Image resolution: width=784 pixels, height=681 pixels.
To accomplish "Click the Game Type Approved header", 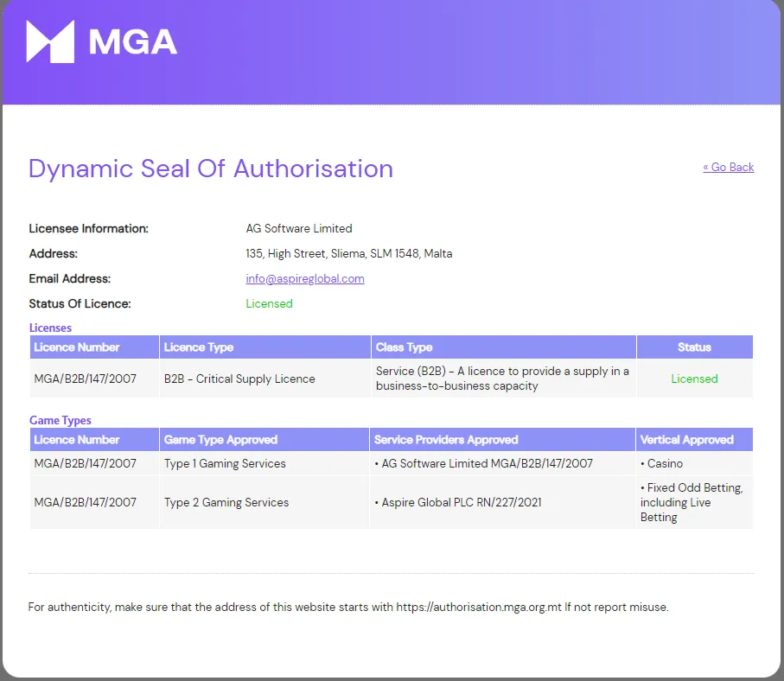I will coord(216,439).
